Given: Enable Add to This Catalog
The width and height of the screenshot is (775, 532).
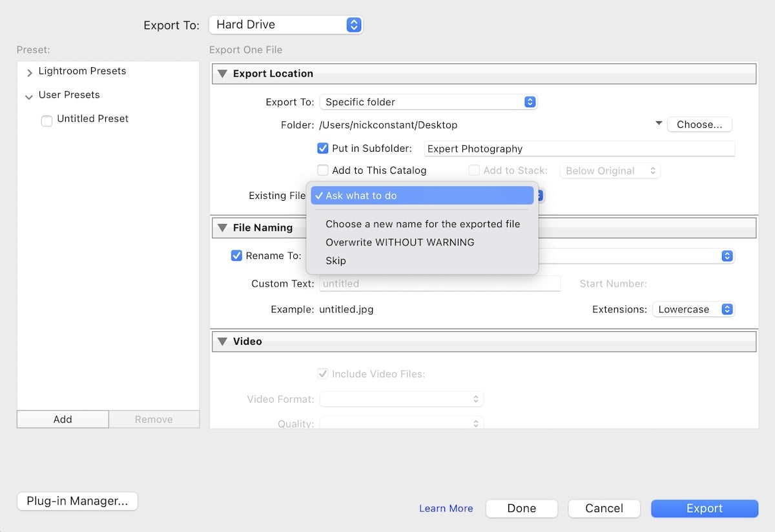Looking at the screenshot, I should point(323,171).
